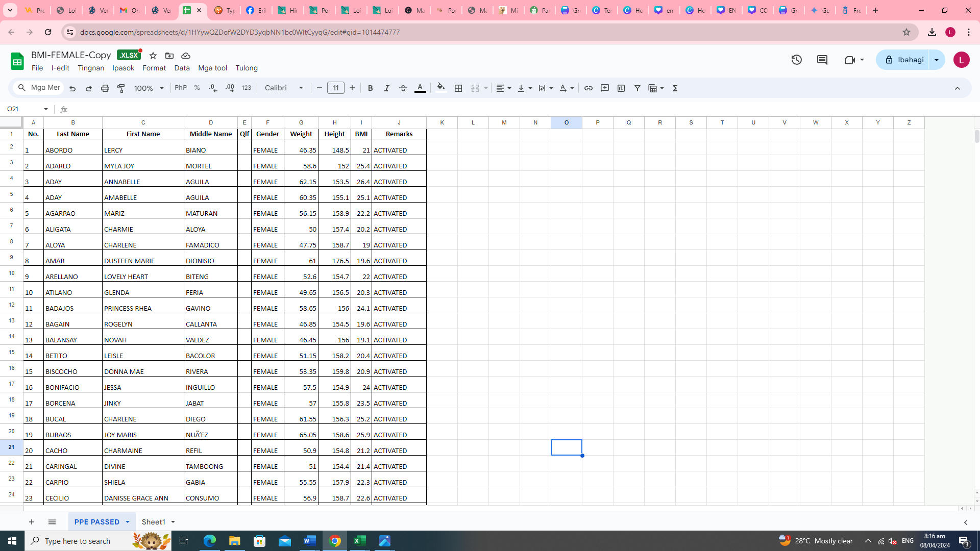Select the paint format tool

point(121,88)
